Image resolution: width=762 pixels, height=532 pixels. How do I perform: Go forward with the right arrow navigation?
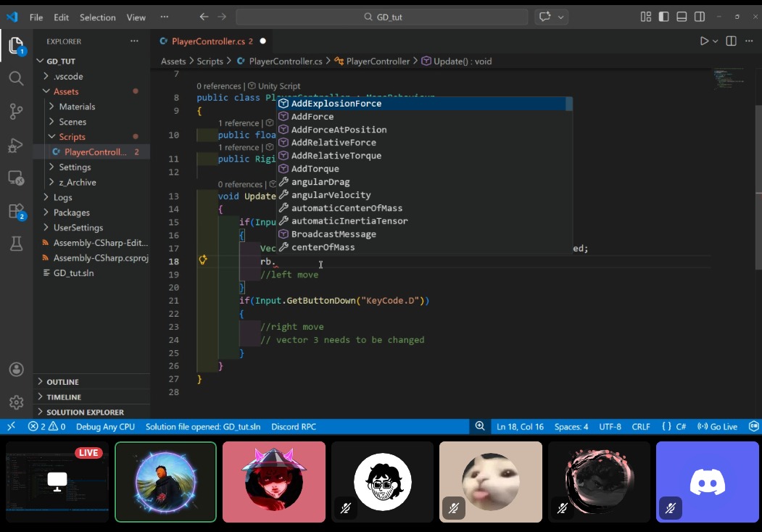[x=222, y=17]
